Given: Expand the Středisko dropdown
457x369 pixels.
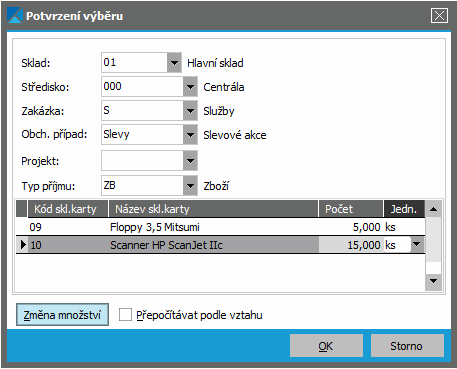Looking at the screenshot, I should click(190, 87).
